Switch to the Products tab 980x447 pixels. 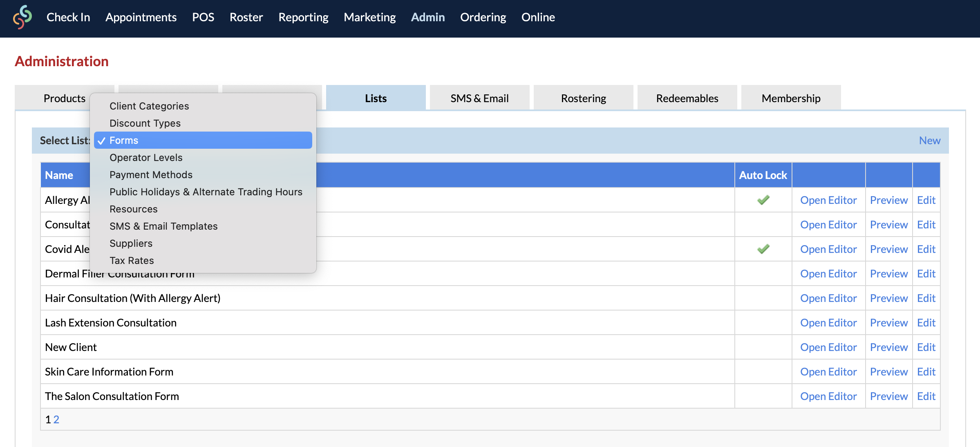pyautogui.click(x=65, y=98)
